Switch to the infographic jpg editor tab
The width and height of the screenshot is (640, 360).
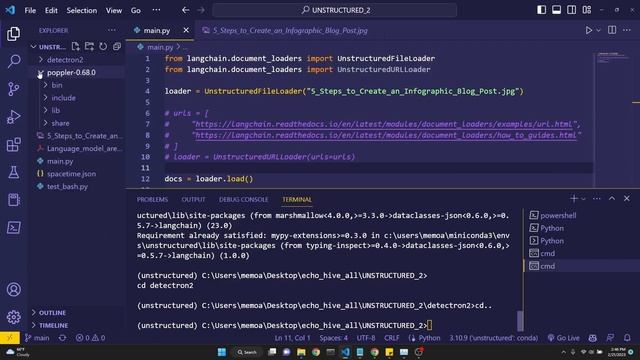click(x=285, y=30)
